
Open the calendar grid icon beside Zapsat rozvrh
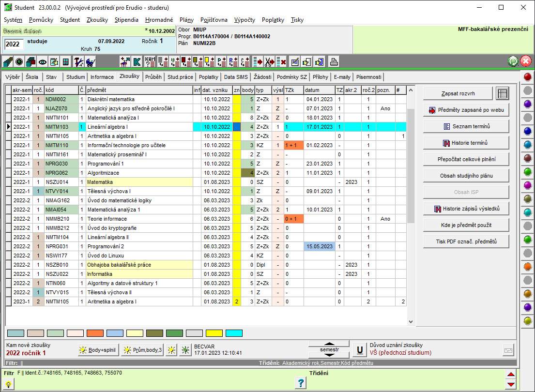(x=503, y=93)
